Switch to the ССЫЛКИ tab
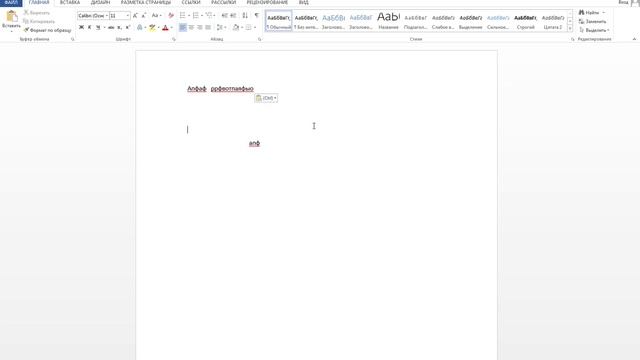The height and width of the screenshot is (360, 640). [191, 2]
